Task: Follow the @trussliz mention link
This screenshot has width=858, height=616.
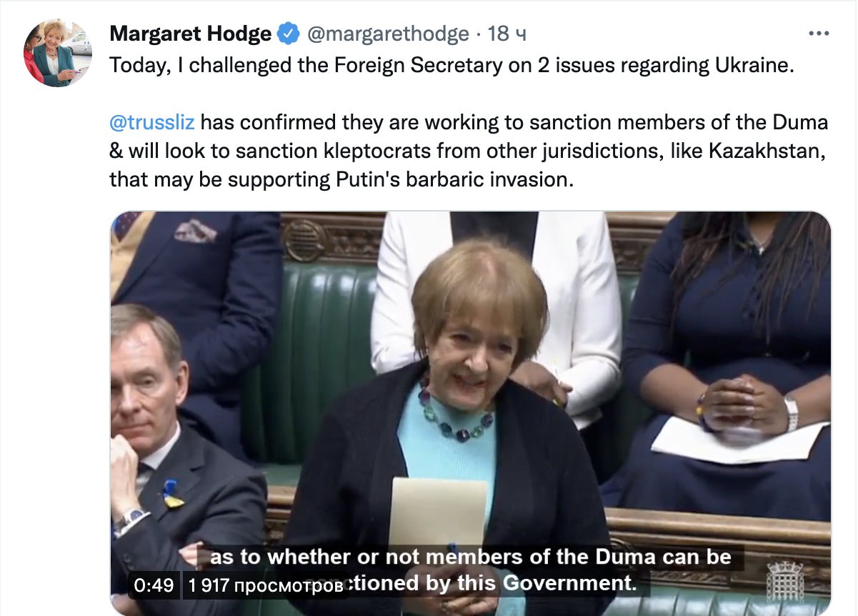Action: pyautogui.click(x=151, y=122)
